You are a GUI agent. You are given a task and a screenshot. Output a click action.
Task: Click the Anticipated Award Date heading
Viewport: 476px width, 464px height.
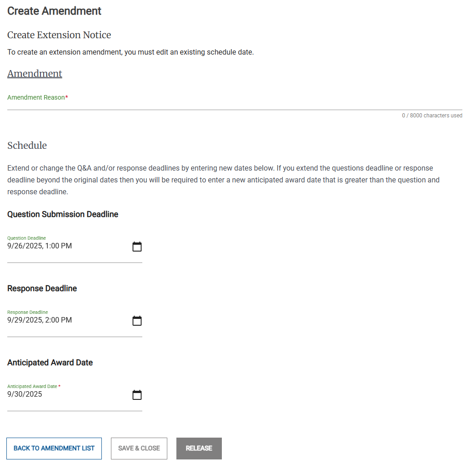coord(50,362)
